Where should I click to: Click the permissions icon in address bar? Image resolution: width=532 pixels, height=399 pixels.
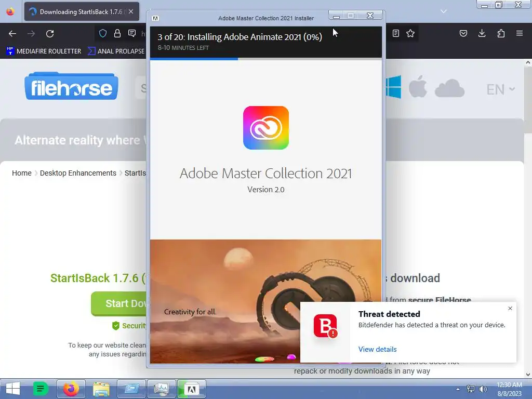coord(132,33)
